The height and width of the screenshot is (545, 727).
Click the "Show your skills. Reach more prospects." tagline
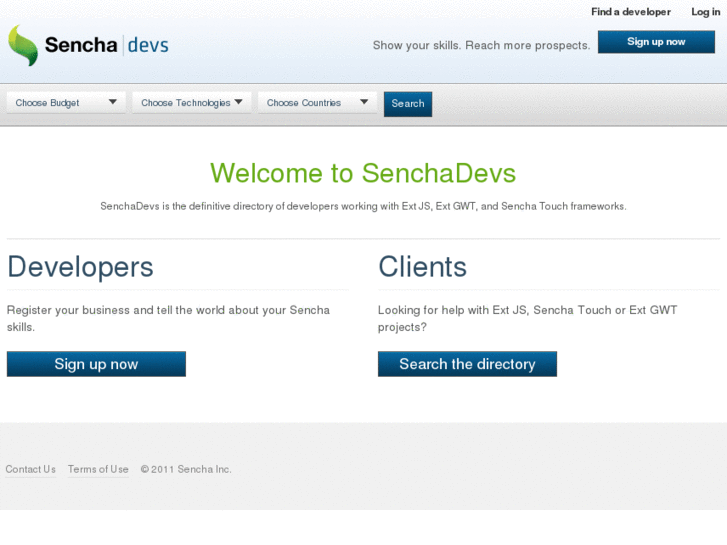[482, 45]
